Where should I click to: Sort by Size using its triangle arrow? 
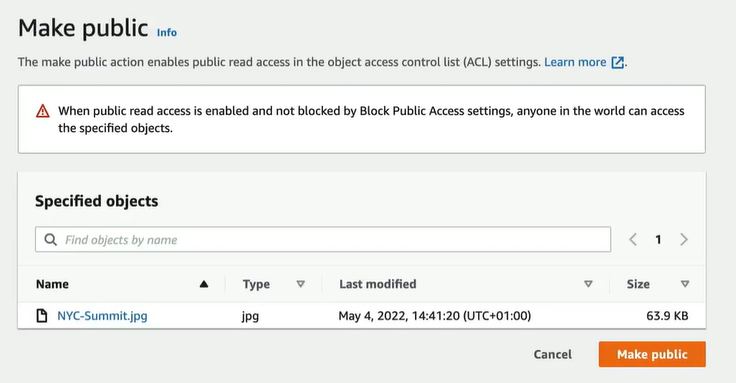pos(685,284)
